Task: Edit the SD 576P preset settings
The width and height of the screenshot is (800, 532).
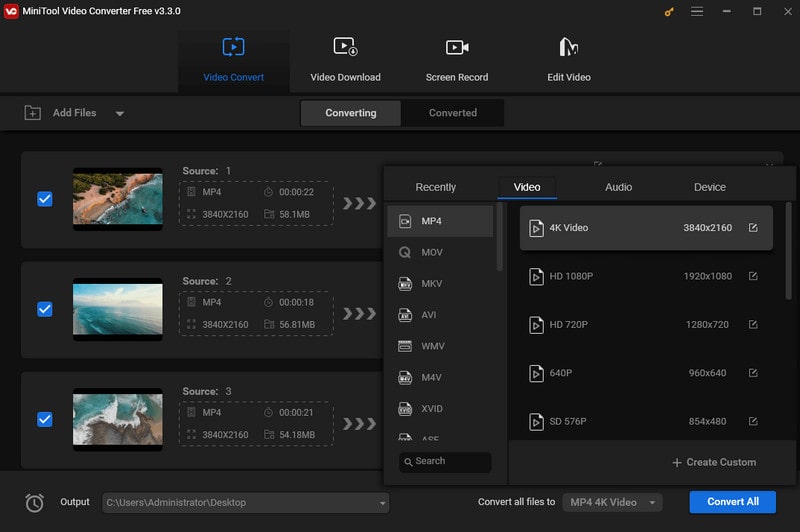Action: 753,421
